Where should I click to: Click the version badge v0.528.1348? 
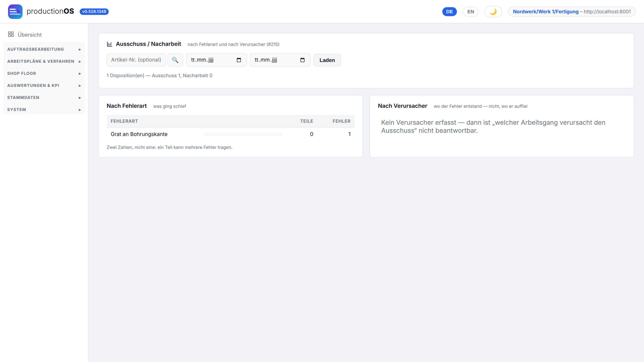coord(94,11)
